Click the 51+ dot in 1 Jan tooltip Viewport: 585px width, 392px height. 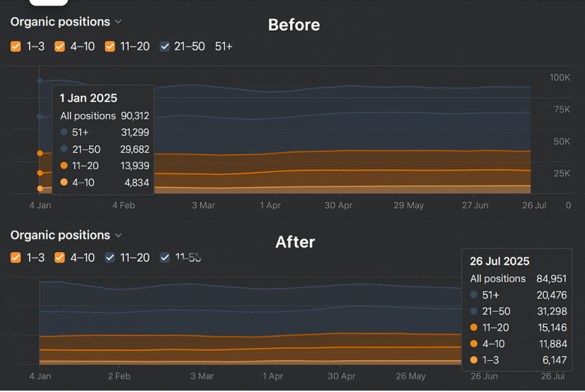tap(64, 132)
